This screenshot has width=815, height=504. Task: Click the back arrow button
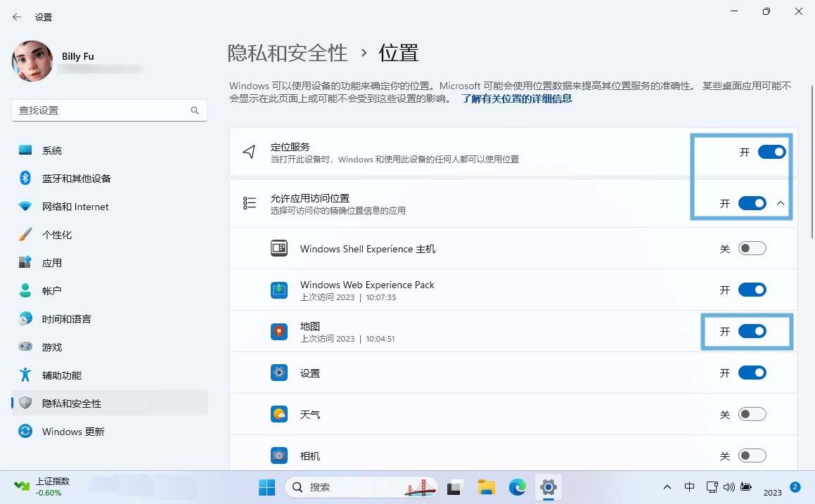click(16, 16)
